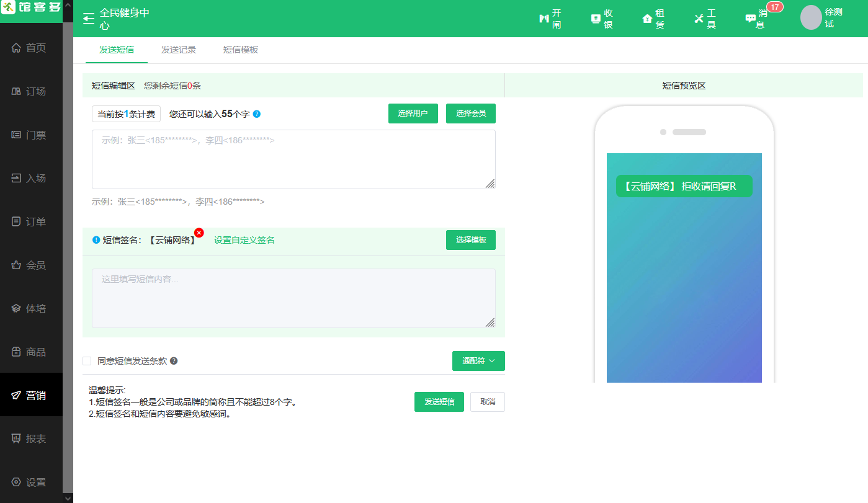This screenshot has height=503, width=868.
Task: Click the 选择用户 button
Action: 413,114
